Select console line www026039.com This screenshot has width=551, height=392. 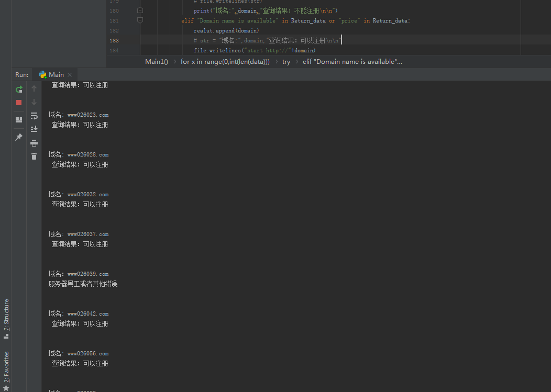click(x=79, y=274)
